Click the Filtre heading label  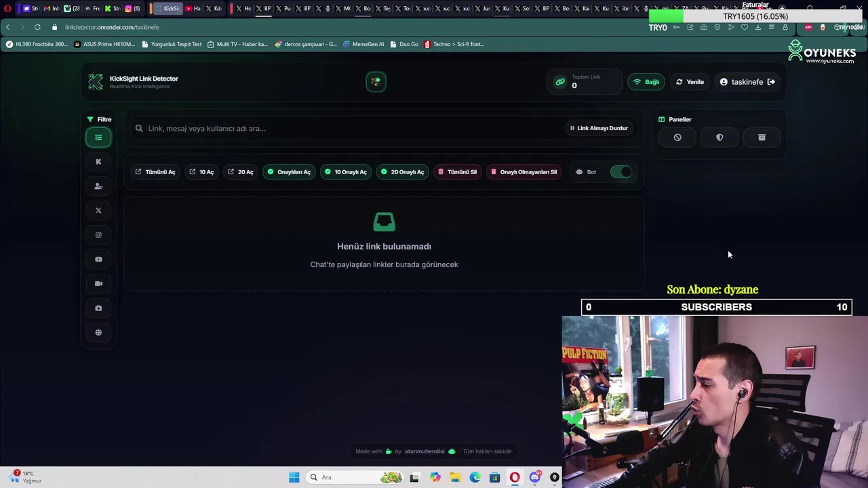pyautogui.click(x=104, y=119)
